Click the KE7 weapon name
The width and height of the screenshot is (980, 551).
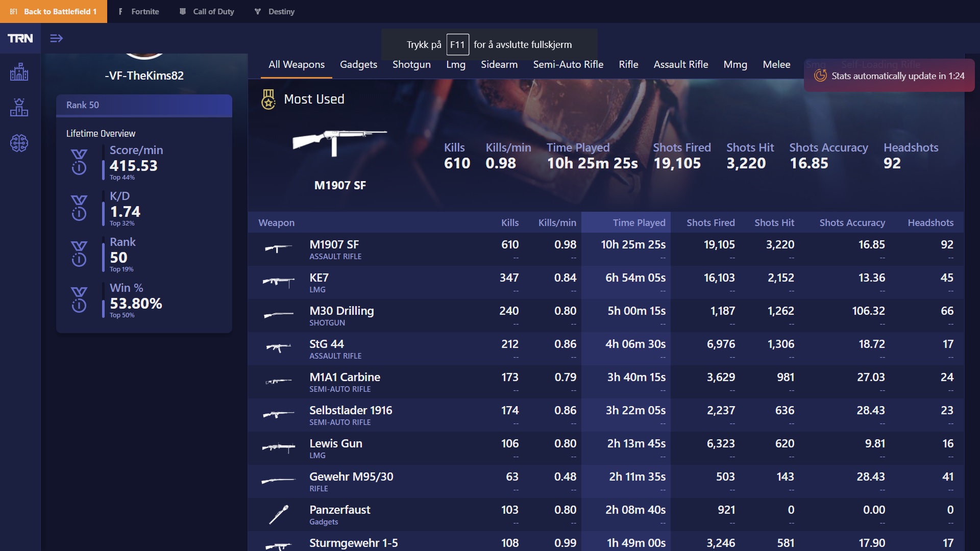tap(319, 278)
